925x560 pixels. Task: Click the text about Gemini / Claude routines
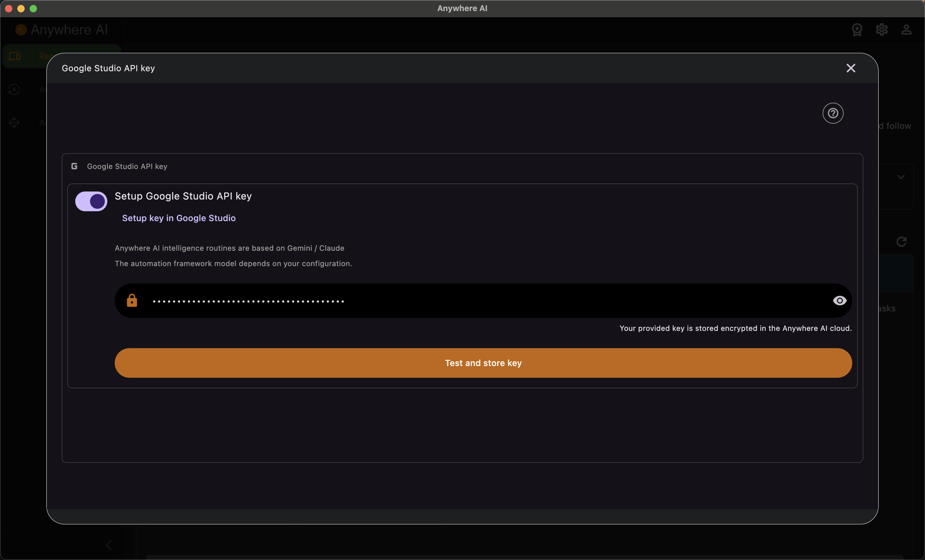click(x=229, y=248)
